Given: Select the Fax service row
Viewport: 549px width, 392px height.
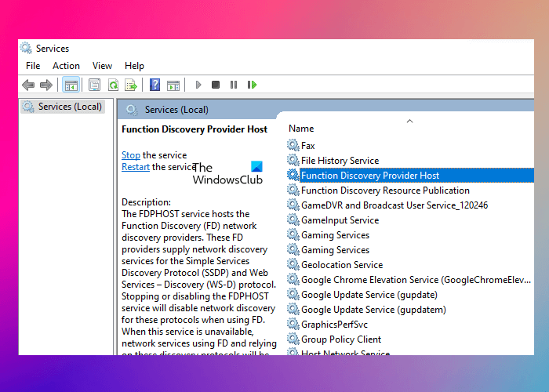Looking at the screenshot, I should click(x=410, y=145).
